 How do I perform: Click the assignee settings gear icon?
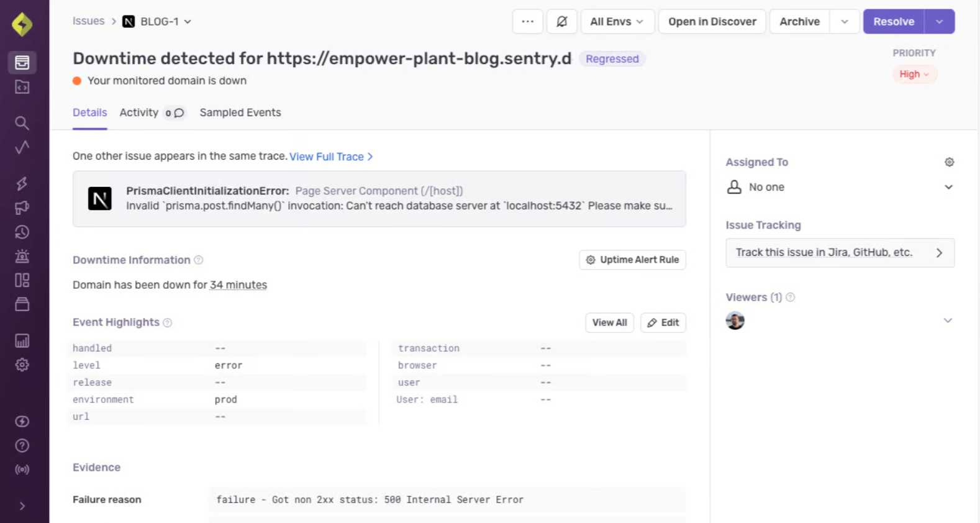click(949, 162)
